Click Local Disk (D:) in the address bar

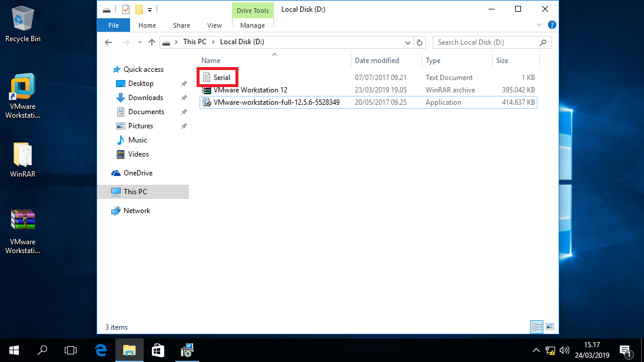coord(242,42)
